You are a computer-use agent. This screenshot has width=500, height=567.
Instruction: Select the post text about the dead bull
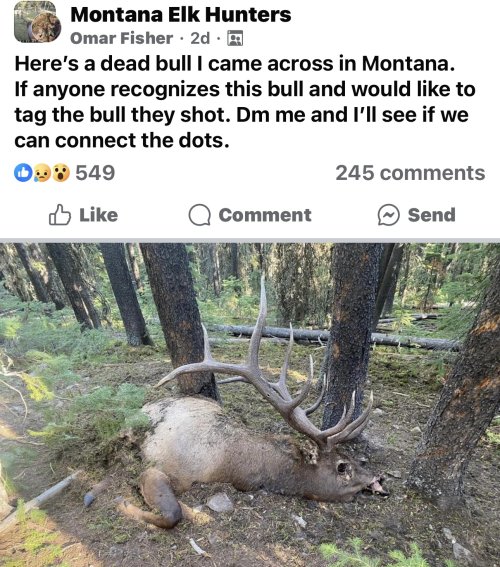(x=245, y=102)
